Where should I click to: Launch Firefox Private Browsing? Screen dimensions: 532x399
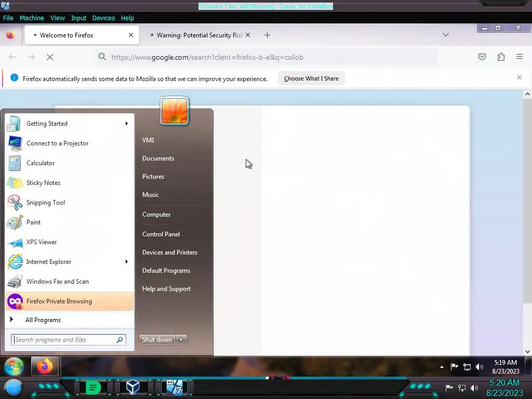70,301
